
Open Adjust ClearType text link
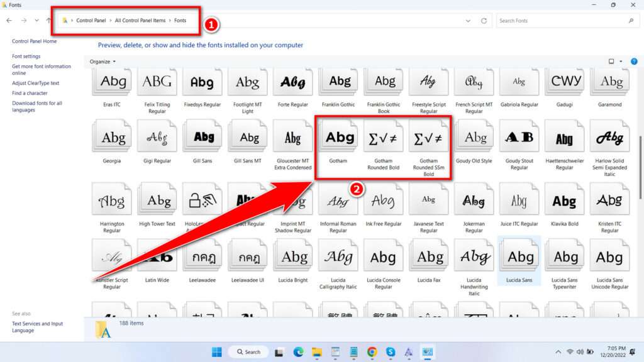(36, 83)
